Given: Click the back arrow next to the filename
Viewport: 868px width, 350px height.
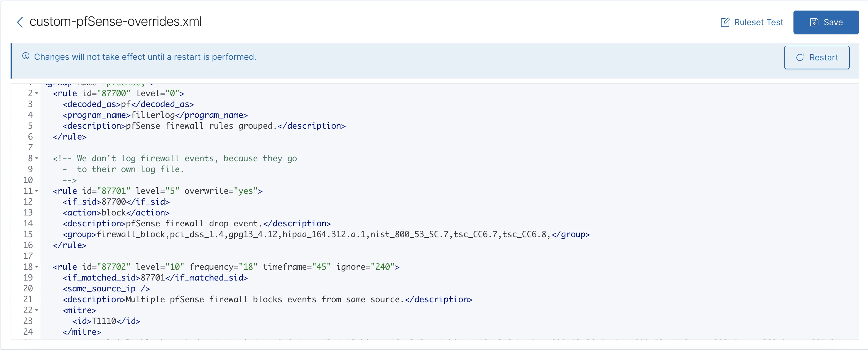Looking at the screenshot, I should (x=20, y=22).
